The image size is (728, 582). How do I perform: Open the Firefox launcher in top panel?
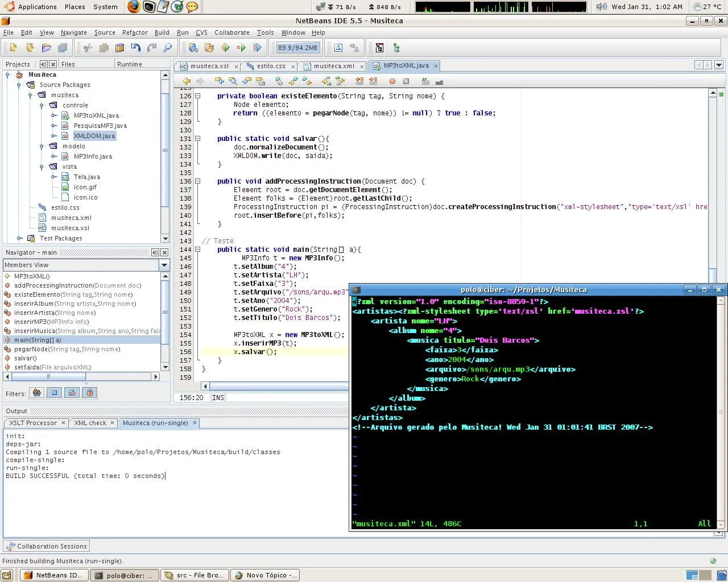click(x=133, y=7)
